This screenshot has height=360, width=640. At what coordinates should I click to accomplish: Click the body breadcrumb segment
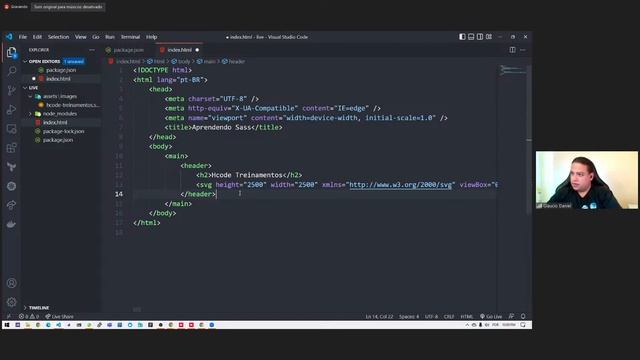[x=181, y=61]
